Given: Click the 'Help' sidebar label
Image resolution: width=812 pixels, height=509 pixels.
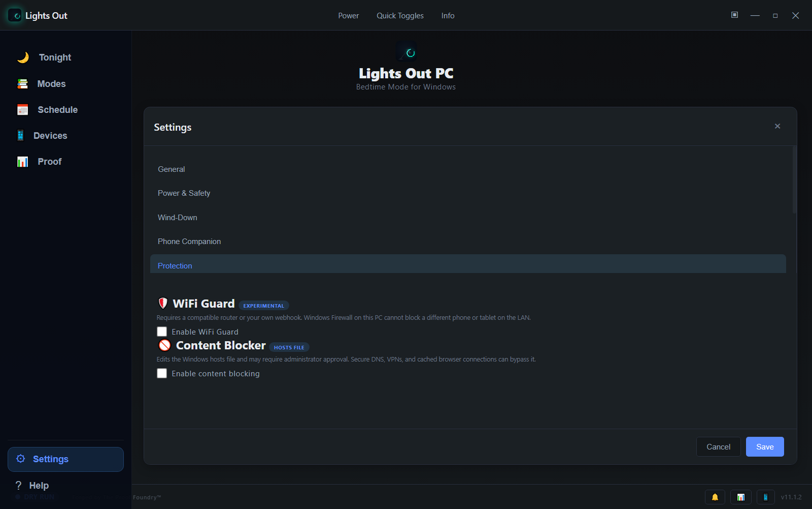Looking at the screenshot, I should point(39,485).
